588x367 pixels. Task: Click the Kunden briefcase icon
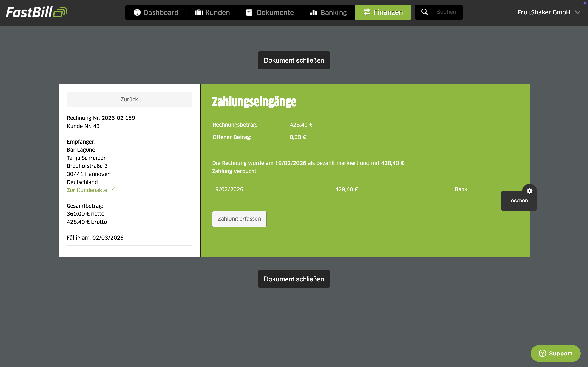pyautogui.click(x=198, y=12)
